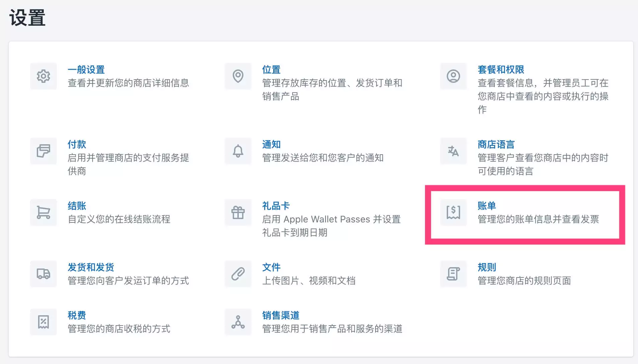Click the shopping cart icon for 结账
This screenshot has width=638, height=364.
point(43,212)
